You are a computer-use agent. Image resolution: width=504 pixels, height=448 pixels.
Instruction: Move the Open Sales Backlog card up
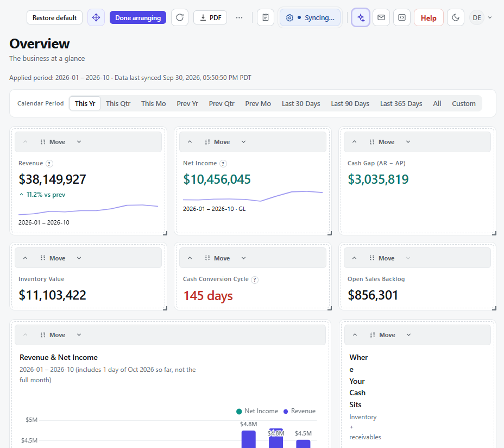pyautogui.click(x=354, y=258)
